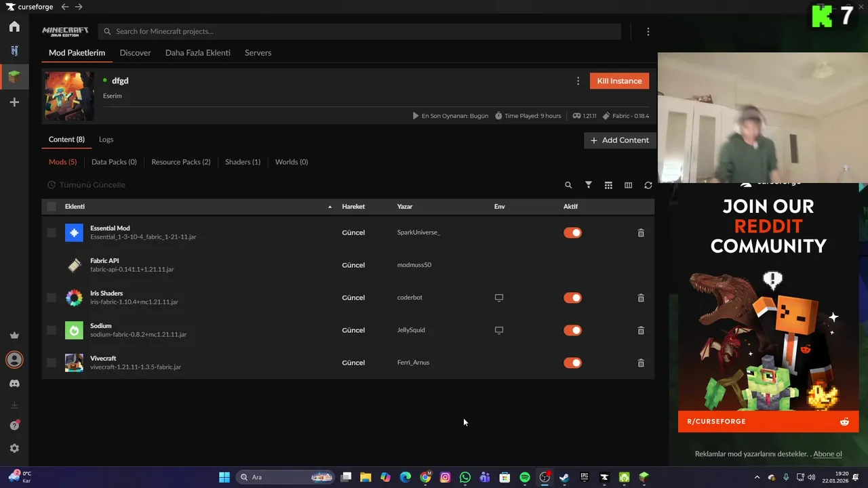Delete Iris Shaders with trash icon

pos(641,298)
